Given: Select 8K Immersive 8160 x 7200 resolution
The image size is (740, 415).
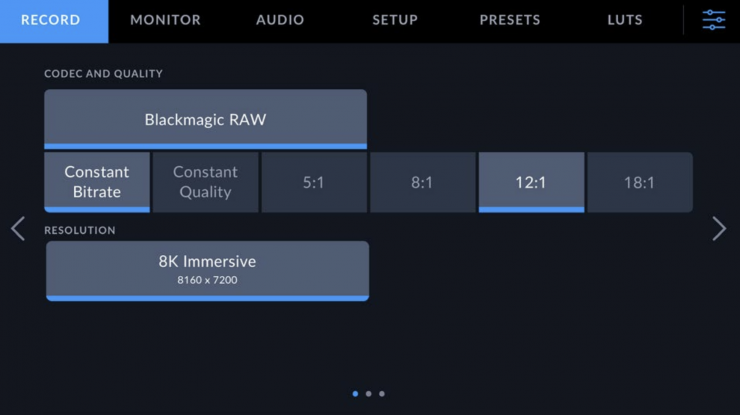Looking at the screenshot, I should point(207,270).
